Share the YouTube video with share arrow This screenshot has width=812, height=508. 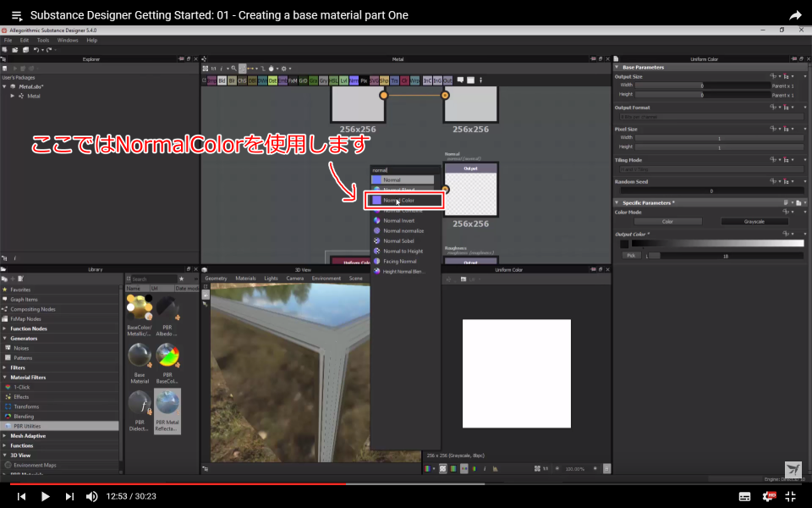(795, 15)
